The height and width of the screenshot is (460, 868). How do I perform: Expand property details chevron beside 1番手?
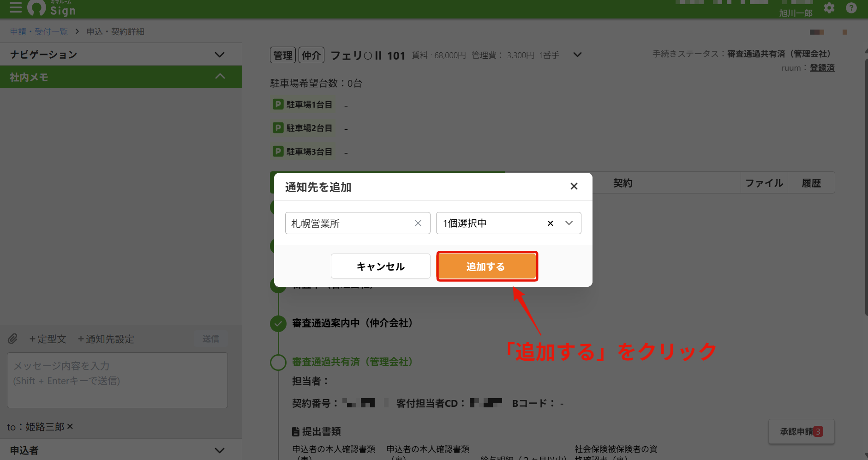pyautogui.click(x=577, y=54)
